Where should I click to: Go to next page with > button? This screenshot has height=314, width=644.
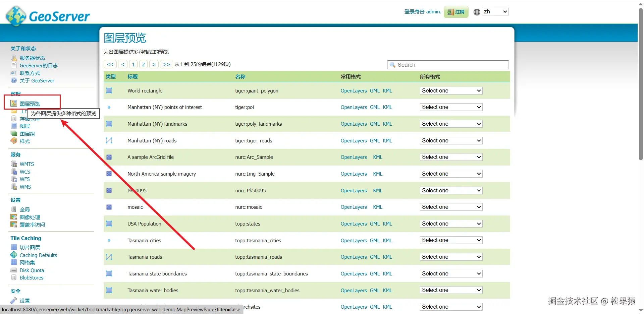coord(154,64)
